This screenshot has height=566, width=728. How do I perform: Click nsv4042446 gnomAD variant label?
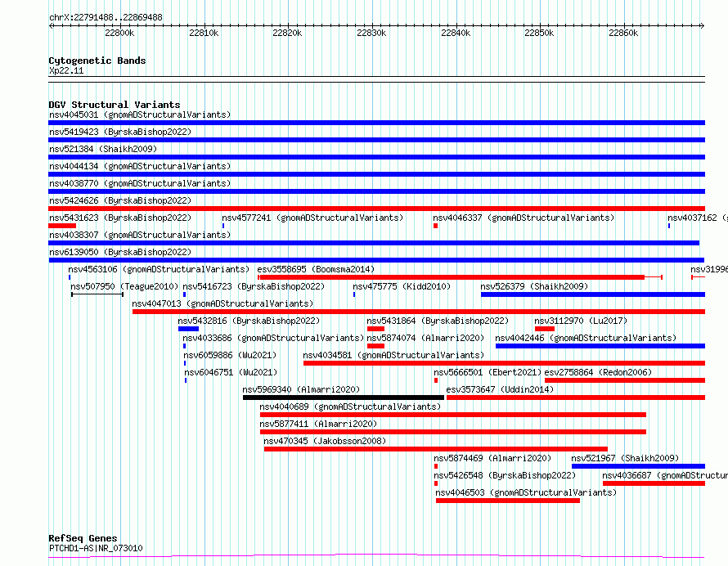click(x=586, y=338)
